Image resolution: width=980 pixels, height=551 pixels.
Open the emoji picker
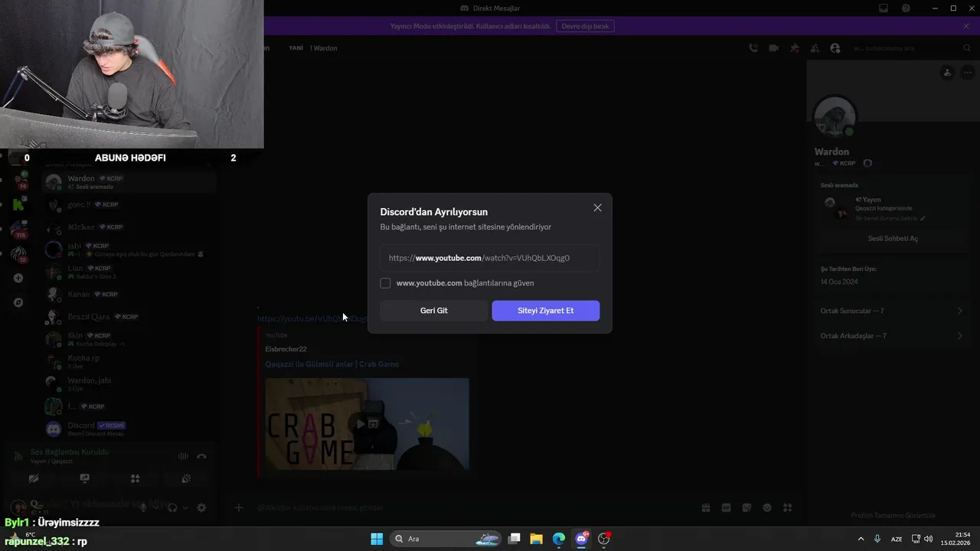(767, 507)
